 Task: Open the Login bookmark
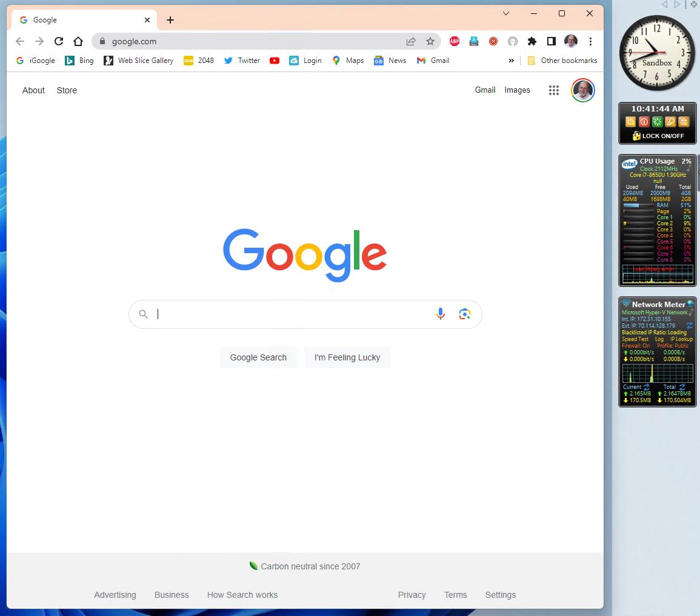click(305, 61)
